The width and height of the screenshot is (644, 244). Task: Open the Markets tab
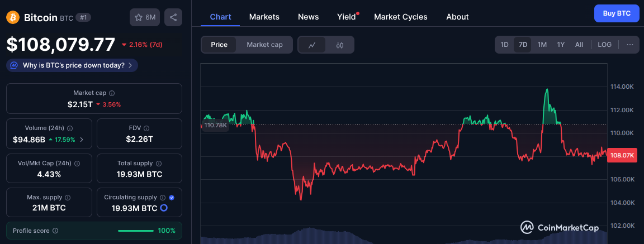tap(264, 17)
